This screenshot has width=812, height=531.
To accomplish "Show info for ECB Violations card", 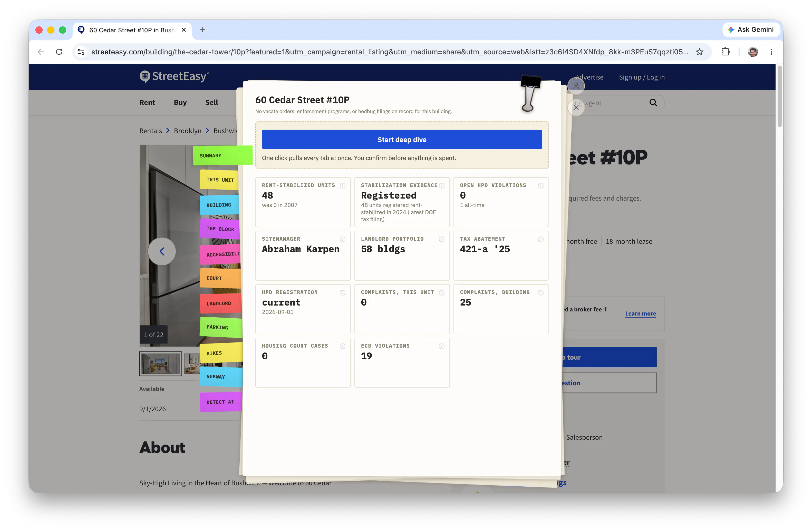I will coord(441,346).
